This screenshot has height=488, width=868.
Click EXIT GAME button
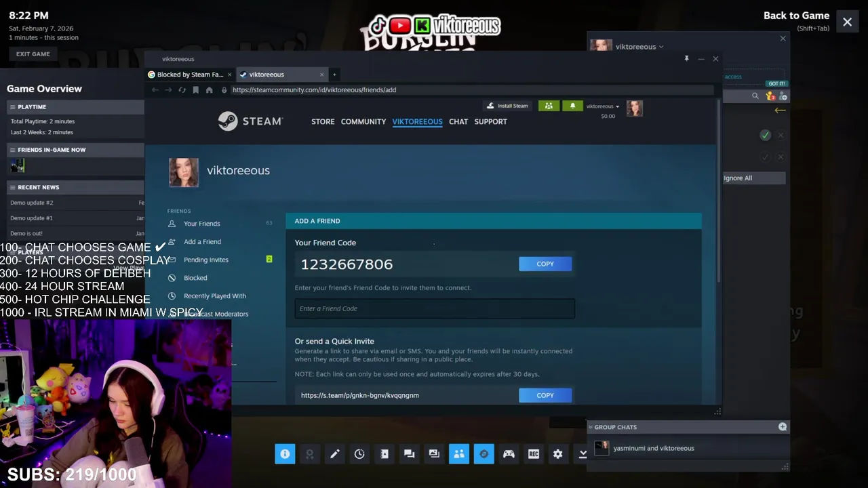tap(33, 54)
